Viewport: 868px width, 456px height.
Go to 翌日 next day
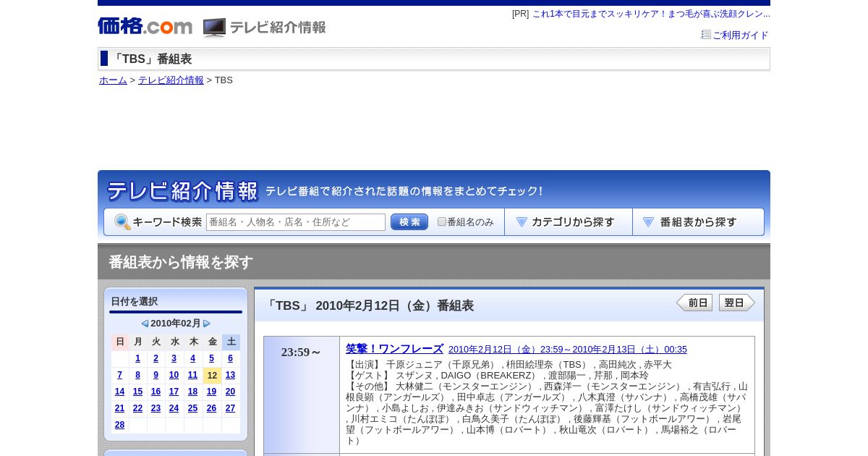(x=737, y=303)
